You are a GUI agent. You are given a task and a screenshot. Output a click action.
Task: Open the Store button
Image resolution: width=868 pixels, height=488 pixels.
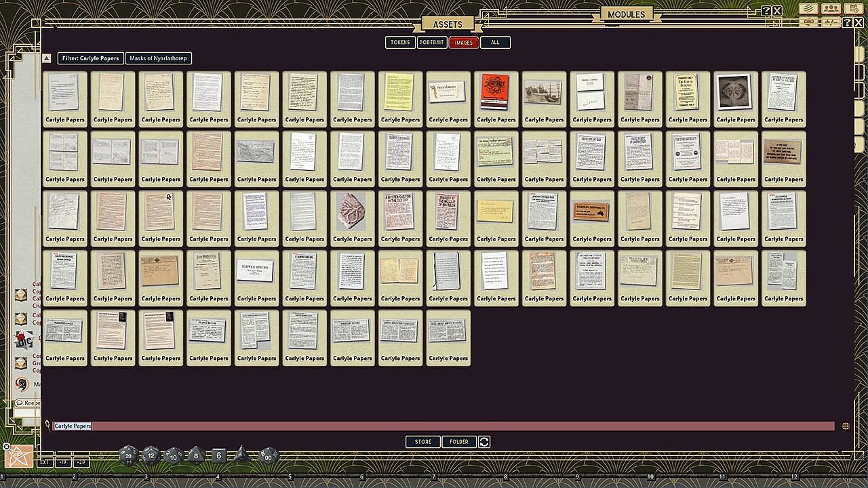pyautogui.click(x=423, y=442)
